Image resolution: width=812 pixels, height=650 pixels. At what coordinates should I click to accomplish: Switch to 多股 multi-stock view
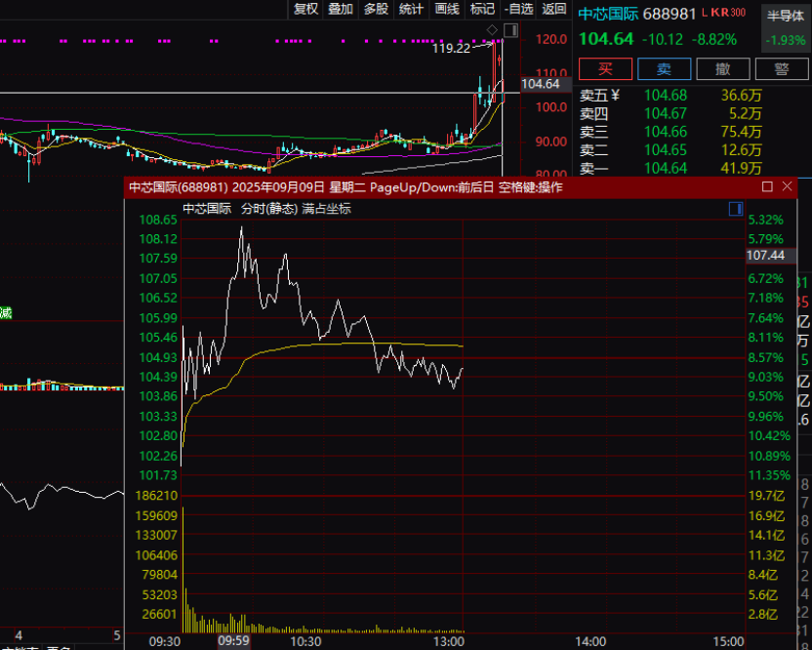(x=376, y=9)
